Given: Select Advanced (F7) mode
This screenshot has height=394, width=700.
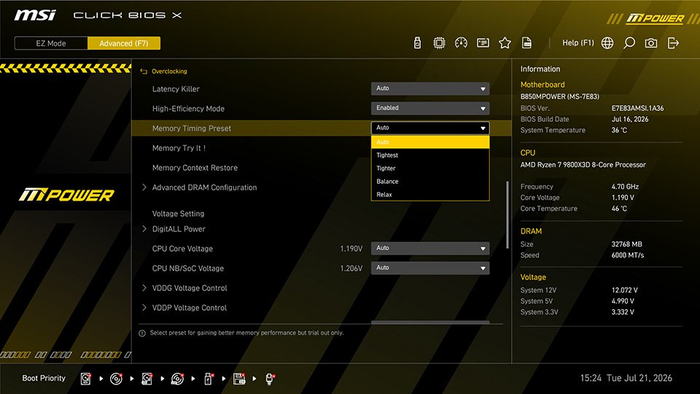Looking at the screenshot, I should [x=124, y=43].
